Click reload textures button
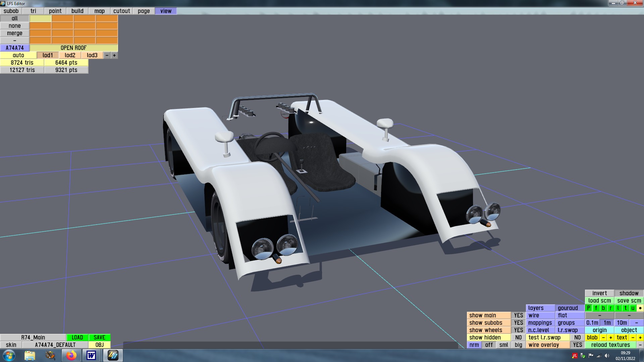The height and width of the screenshot is (362, 644). point(610,345)
